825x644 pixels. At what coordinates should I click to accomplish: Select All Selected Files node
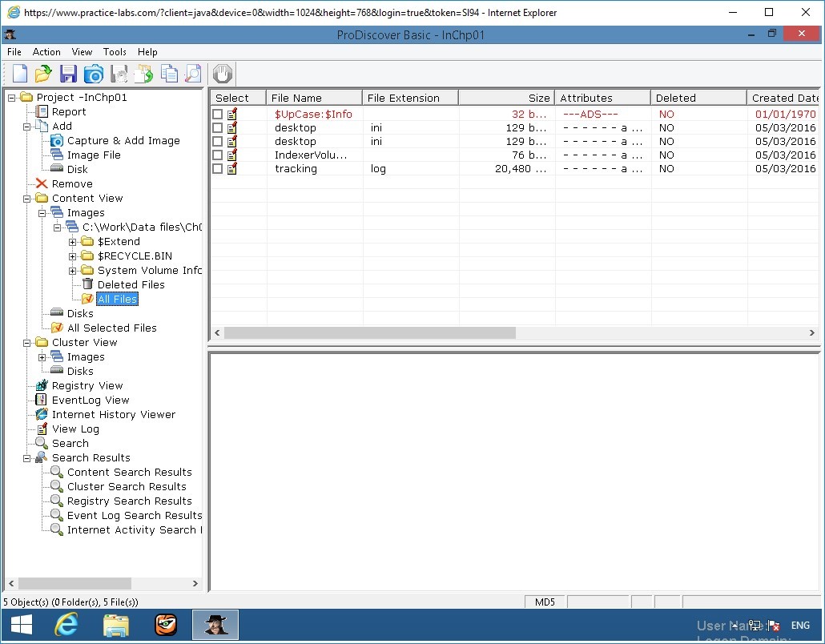111,328
